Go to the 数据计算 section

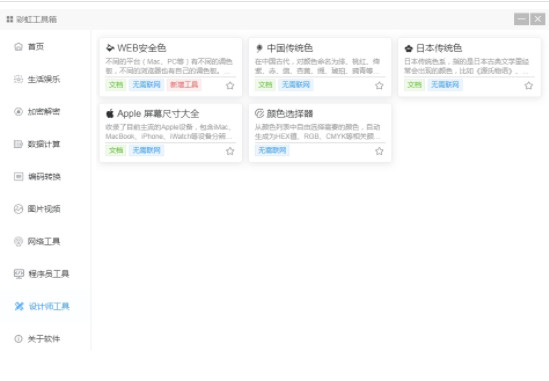pos(44,144)
